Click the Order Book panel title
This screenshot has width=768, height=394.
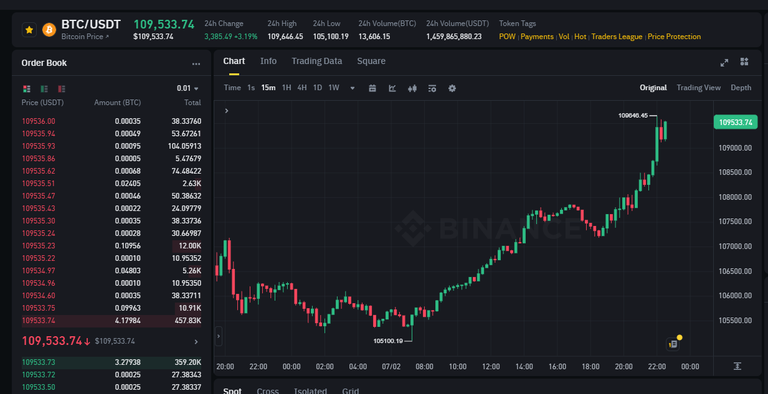[x=44, y=63]
